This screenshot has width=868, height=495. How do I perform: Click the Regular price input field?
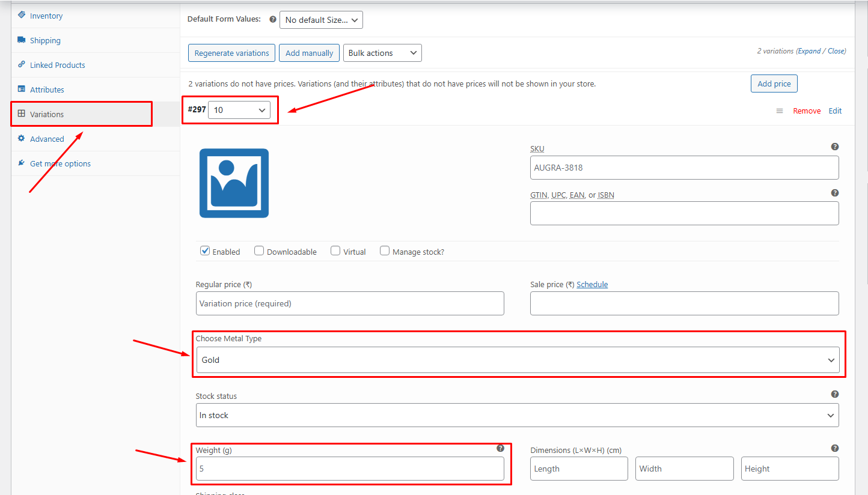pos(350,303)
